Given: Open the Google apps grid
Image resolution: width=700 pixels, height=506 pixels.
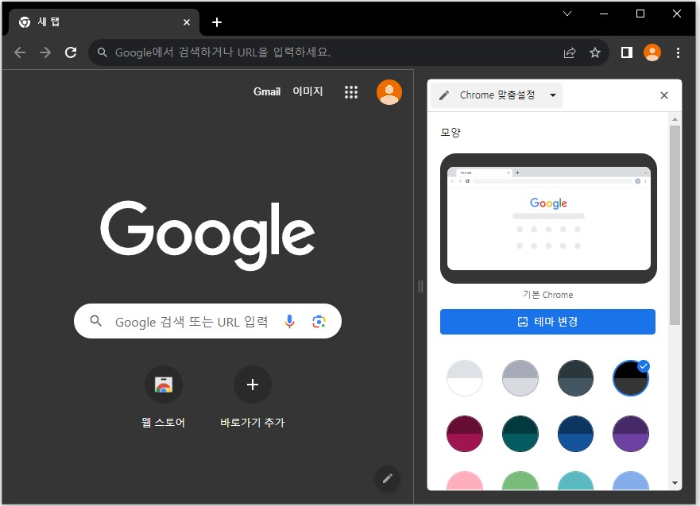Looking at the screenshot, I should coord(351,92).
